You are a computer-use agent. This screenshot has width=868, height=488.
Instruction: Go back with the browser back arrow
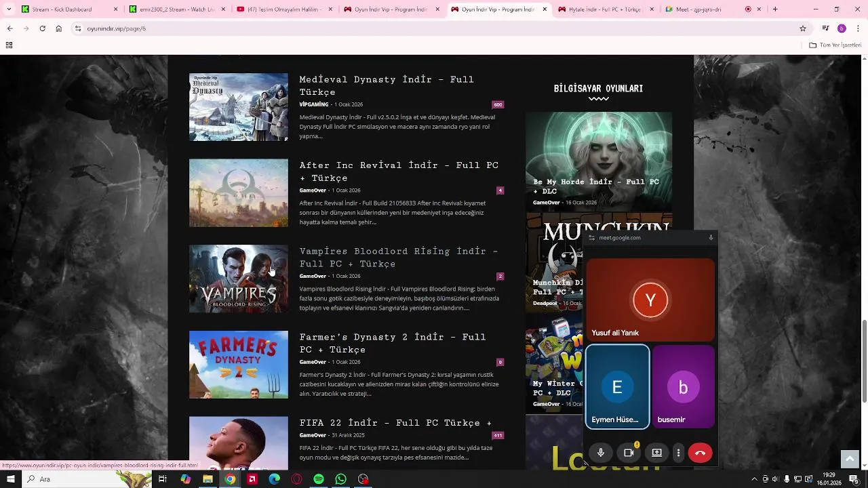9,28
